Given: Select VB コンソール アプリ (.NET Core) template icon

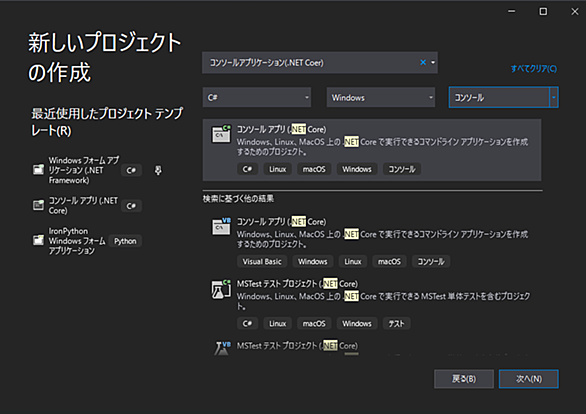Looking at the screenshot, I should pos(221,226).
